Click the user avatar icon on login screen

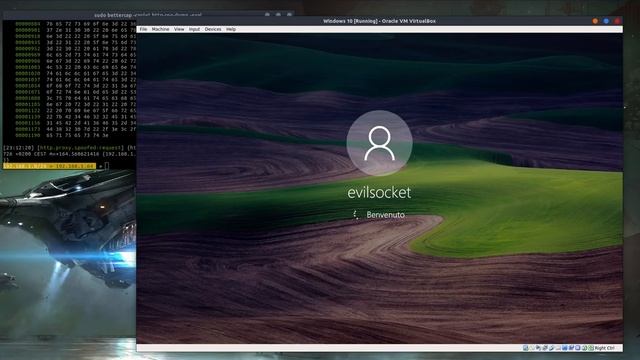click(x=379, y=143)
